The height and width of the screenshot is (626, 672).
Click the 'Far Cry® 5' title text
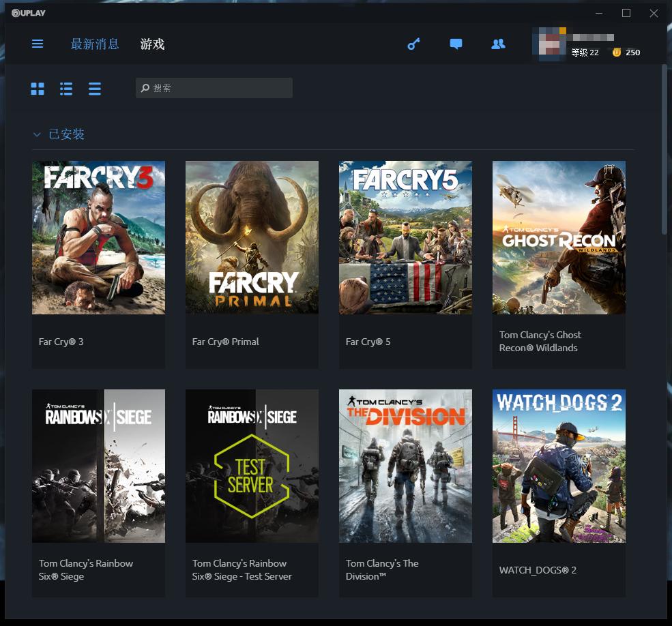[368, 342]
